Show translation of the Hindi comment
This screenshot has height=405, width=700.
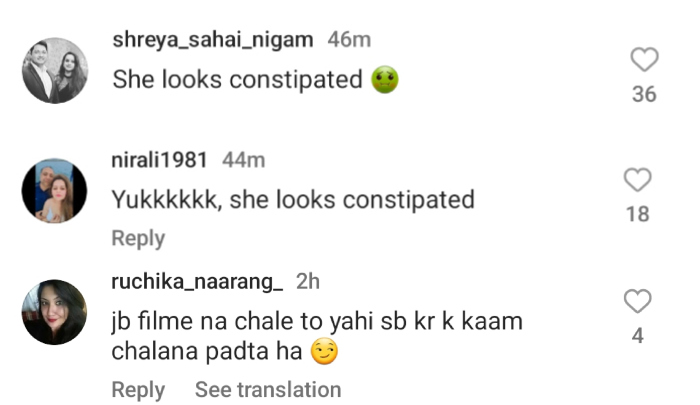coord(267,389)
